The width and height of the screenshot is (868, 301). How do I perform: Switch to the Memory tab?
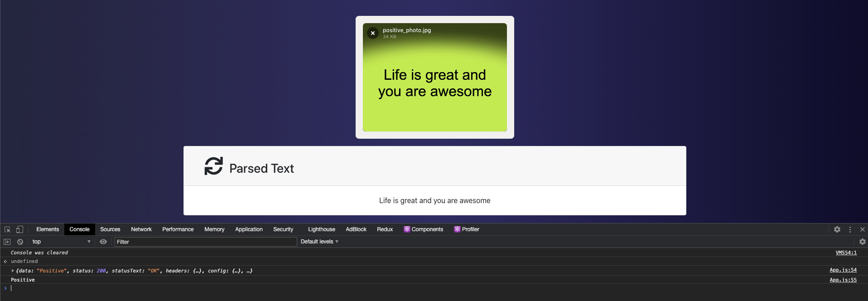tap(214, 229)
